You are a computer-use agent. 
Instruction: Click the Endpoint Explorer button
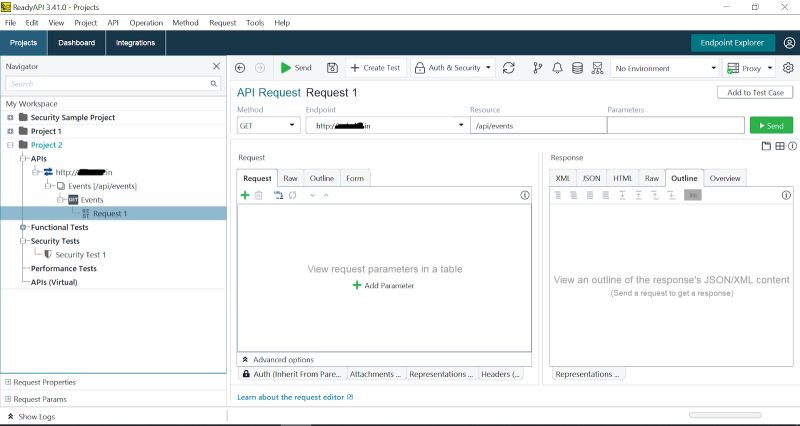tap(732, 43)
